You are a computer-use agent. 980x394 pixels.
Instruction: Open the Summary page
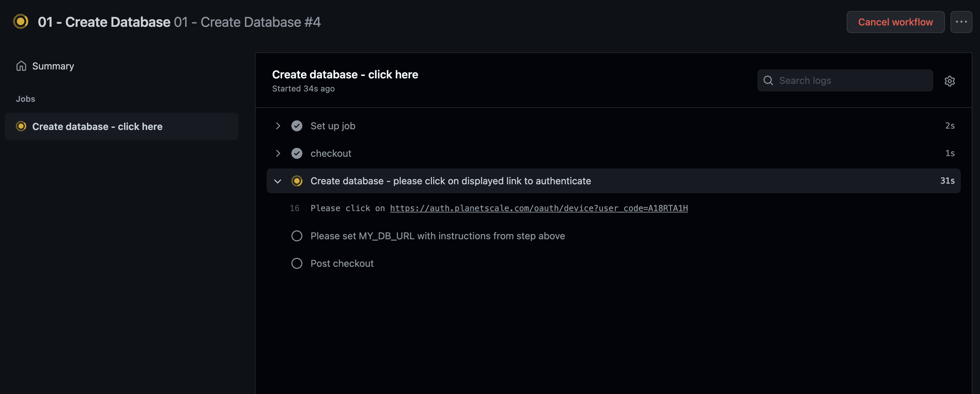[x=53, y=65]
